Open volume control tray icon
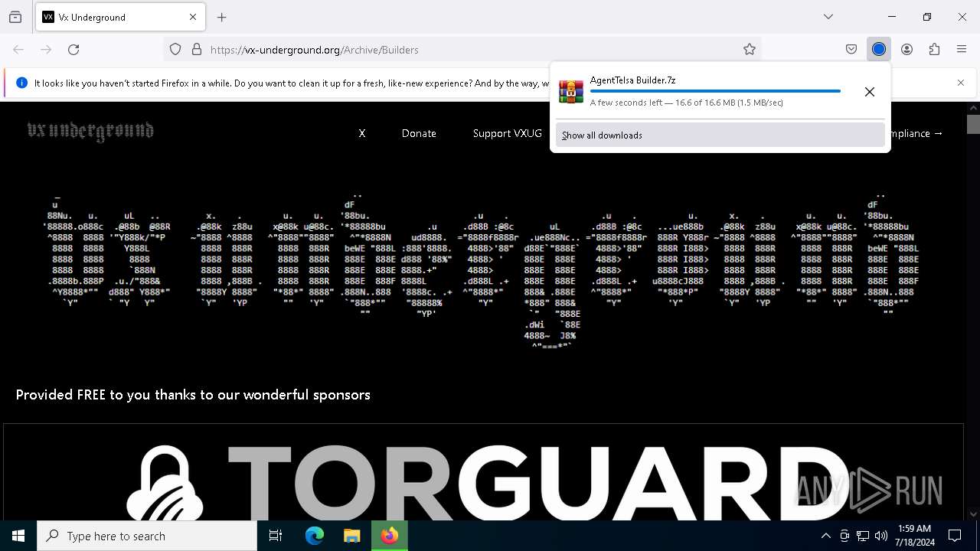Image resolution: width=980 pixels, height=551 pixels. pos(881,536)
